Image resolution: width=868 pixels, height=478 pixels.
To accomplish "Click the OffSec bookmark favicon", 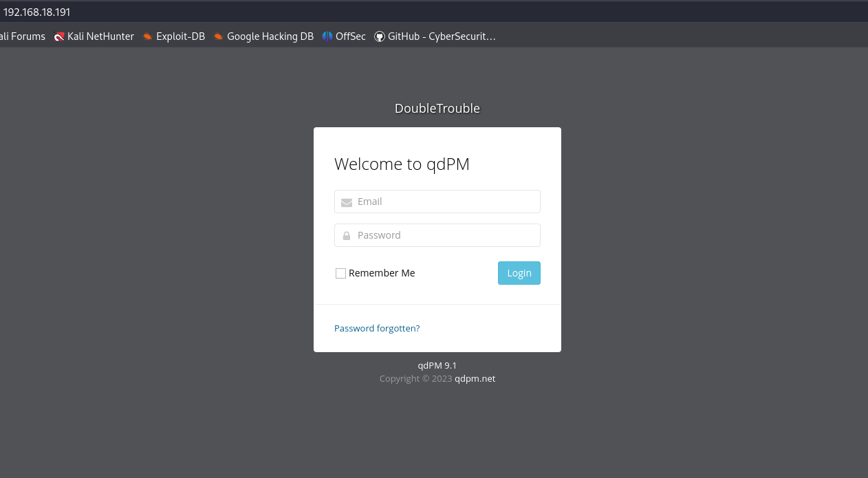I will pos(327,36).
